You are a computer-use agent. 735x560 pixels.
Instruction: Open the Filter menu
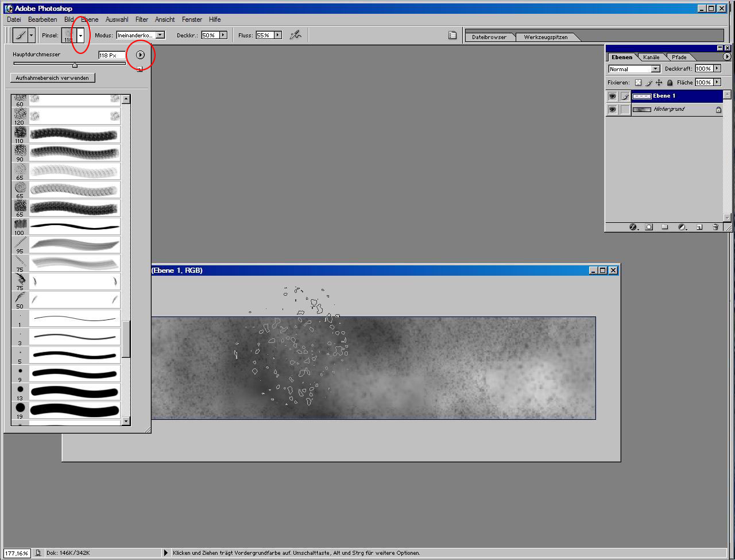142,20
